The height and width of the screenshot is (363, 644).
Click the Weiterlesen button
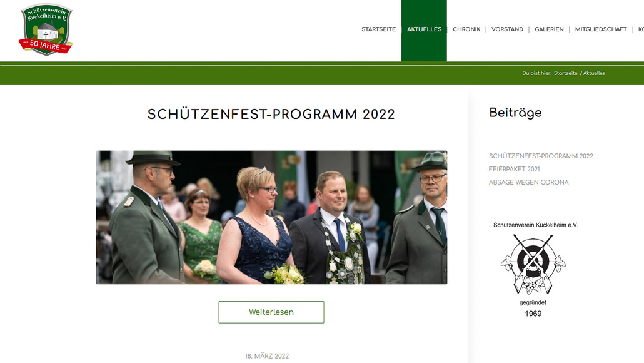pyautogui.click(x=271, y=312)
